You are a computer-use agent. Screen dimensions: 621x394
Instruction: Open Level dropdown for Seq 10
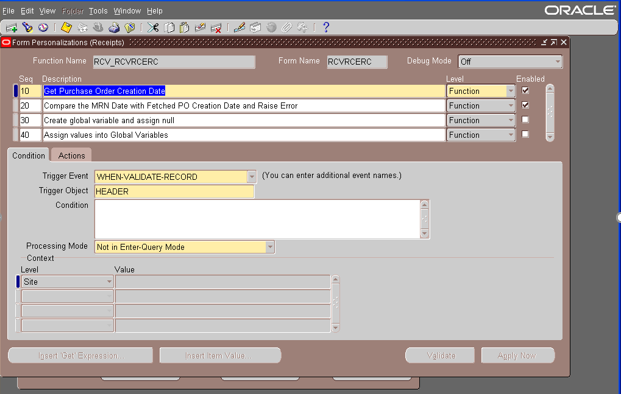[x=511, y=91]
